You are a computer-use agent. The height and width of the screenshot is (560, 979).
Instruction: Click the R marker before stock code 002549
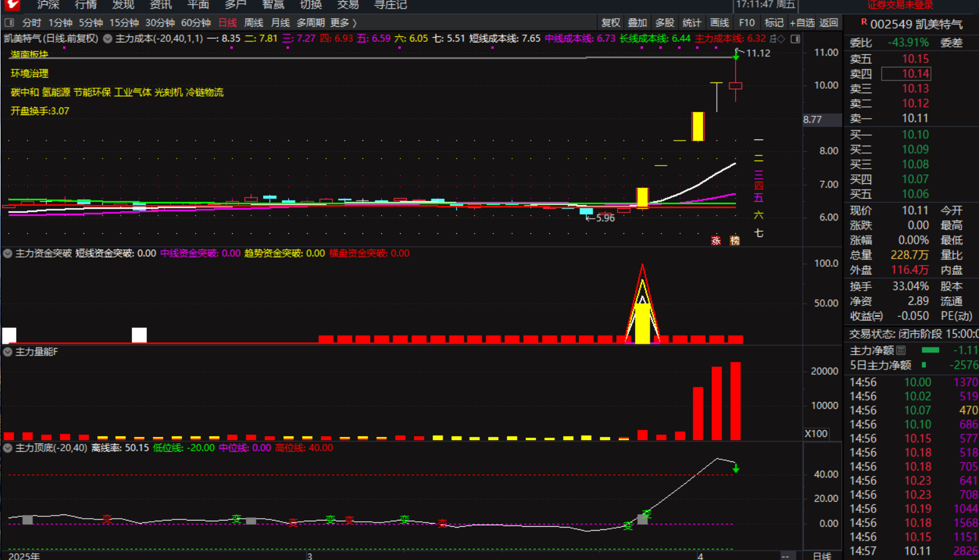coord(863,22)
